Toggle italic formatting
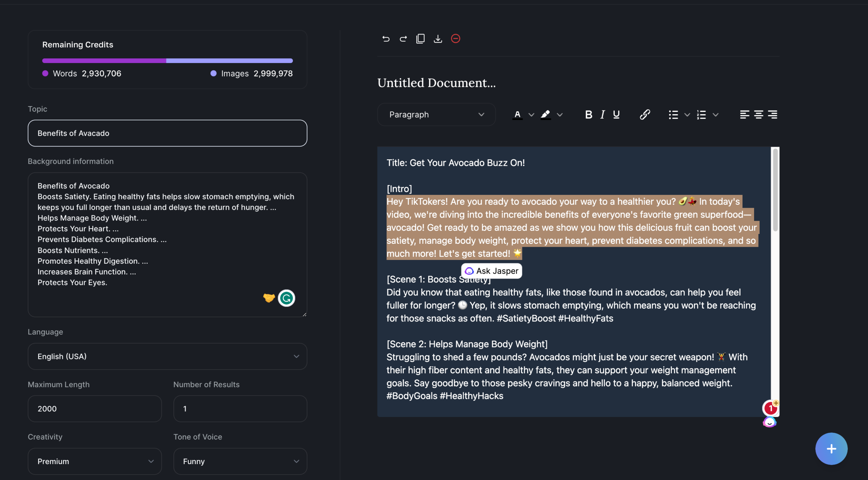 (603, 115)
